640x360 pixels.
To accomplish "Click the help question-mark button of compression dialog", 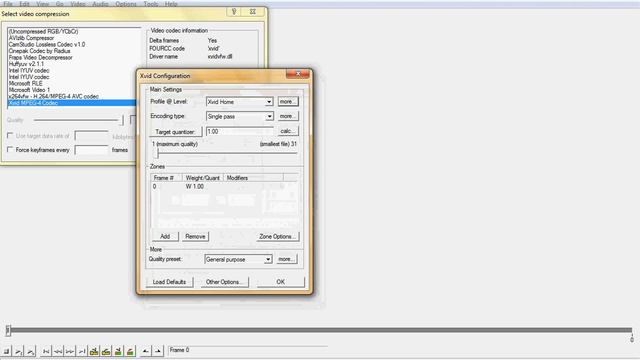I will 234,11.
